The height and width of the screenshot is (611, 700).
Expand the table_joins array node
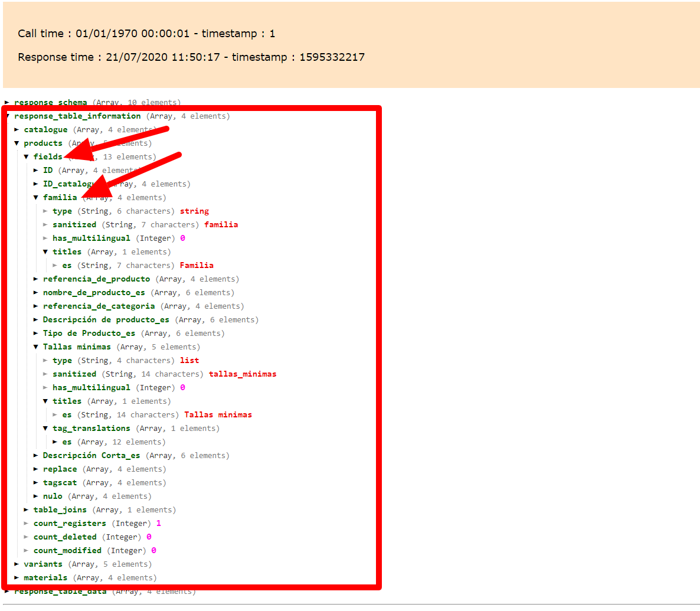pyautogui.click(x=70, y=509)
